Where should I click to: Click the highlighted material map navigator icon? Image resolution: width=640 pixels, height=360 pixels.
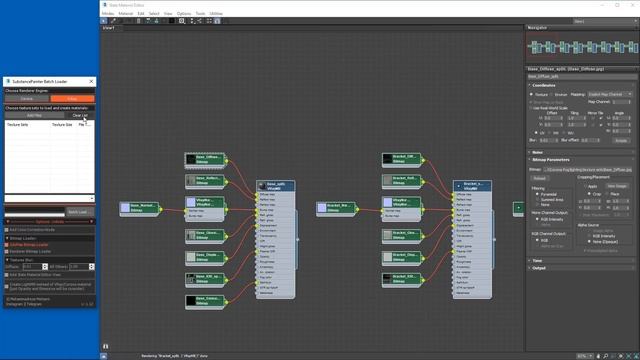(217, 20)
